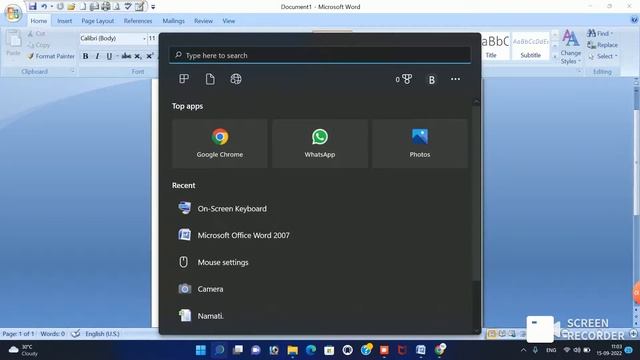This screenshot has height=360, width=640.
Task: Apply the Title style from gallery
Action: tap(495, 46)
